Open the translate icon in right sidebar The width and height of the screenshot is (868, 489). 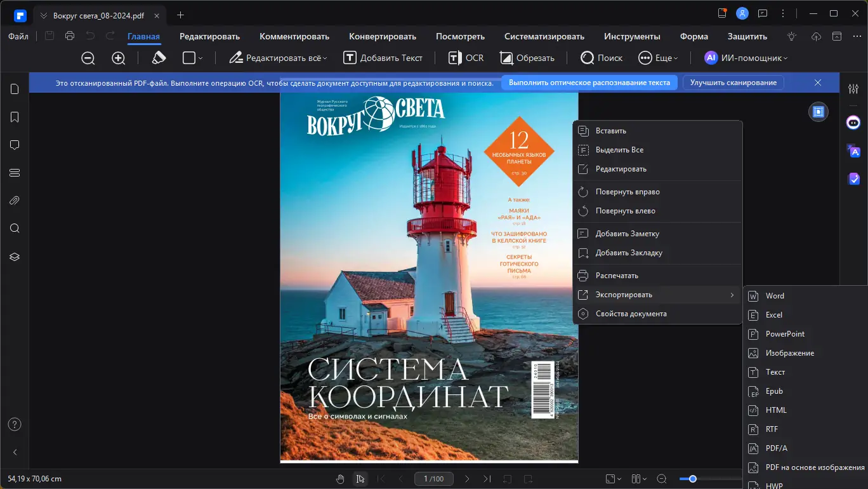853,151
